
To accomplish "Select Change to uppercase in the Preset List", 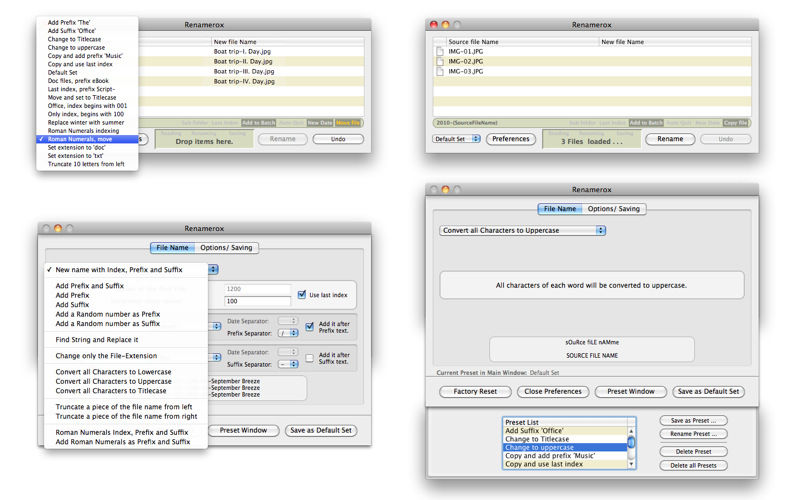I will [565, 447].
